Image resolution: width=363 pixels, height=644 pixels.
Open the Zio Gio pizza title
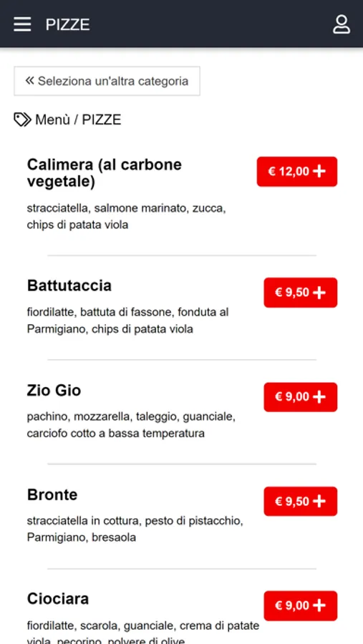(x=54, y=390)
